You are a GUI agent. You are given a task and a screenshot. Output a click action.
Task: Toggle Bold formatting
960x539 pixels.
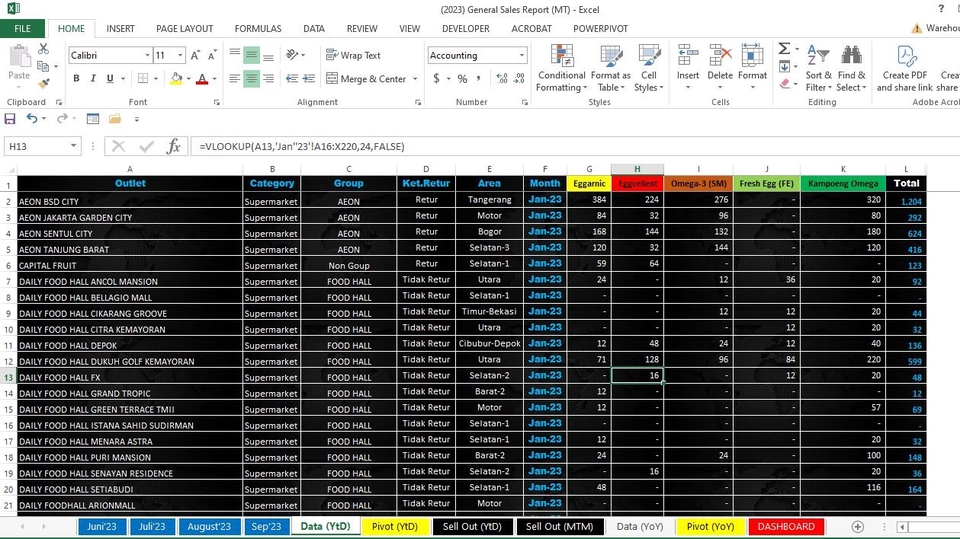coord(77,78)
